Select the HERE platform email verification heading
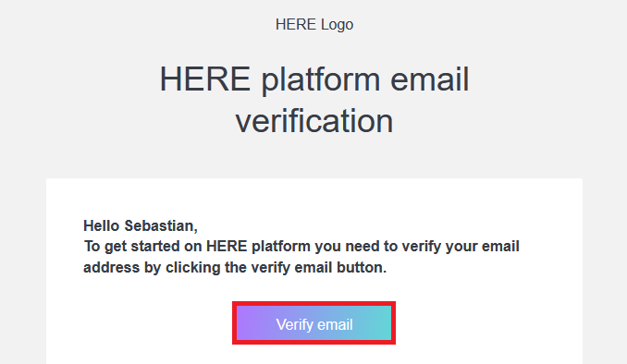Image resolution: width=627 pixels, height=364 pixels. click(314, 100)
